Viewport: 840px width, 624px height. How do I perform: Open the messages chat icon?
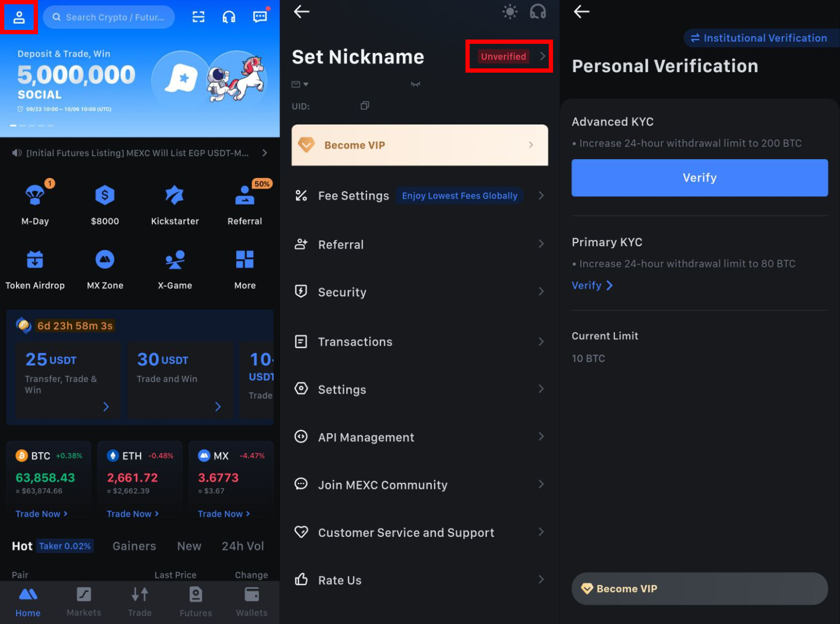point(260,16)
